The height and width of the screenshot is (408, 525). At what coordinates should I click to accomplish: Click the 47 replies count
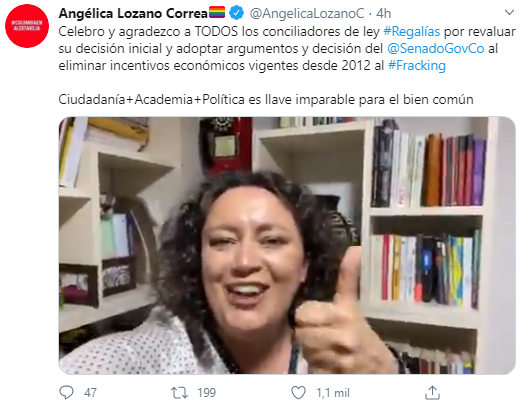pos(90,393)
